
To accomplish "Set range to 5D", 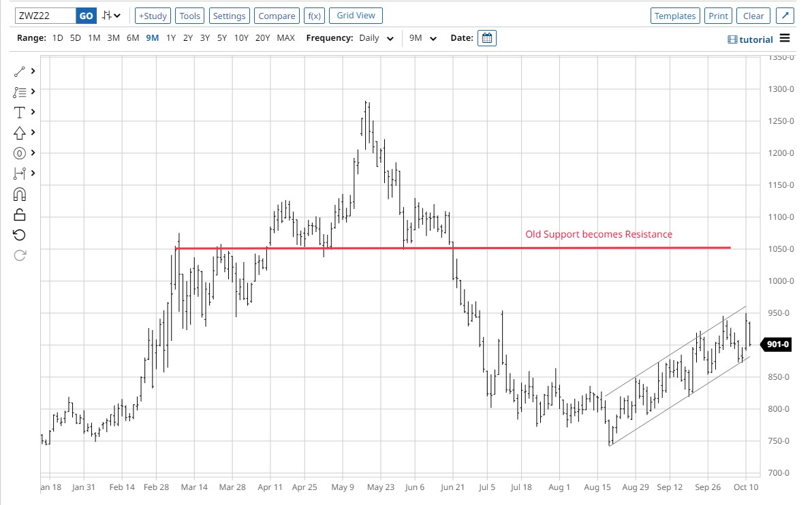I will 75,37.
